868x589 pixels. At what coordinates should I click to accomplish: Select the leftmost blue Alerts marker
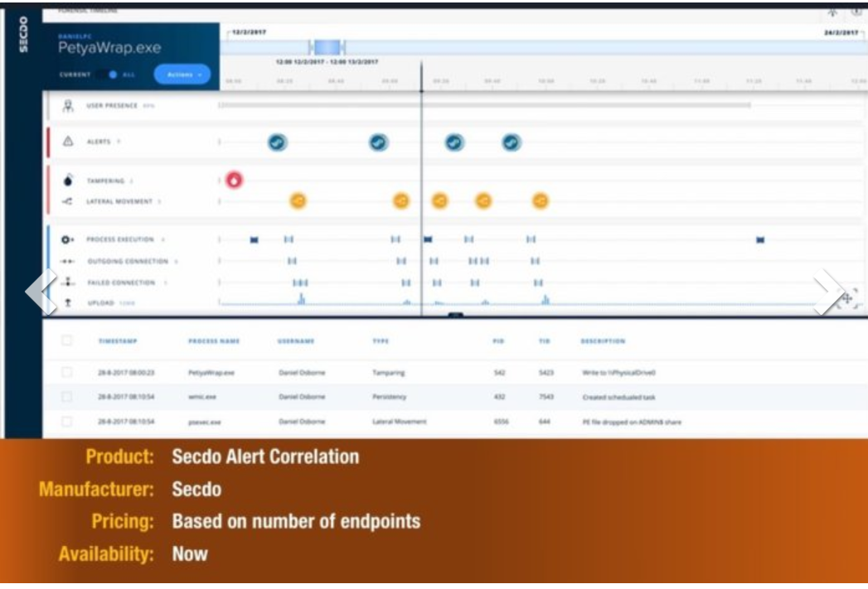point(278,142)
